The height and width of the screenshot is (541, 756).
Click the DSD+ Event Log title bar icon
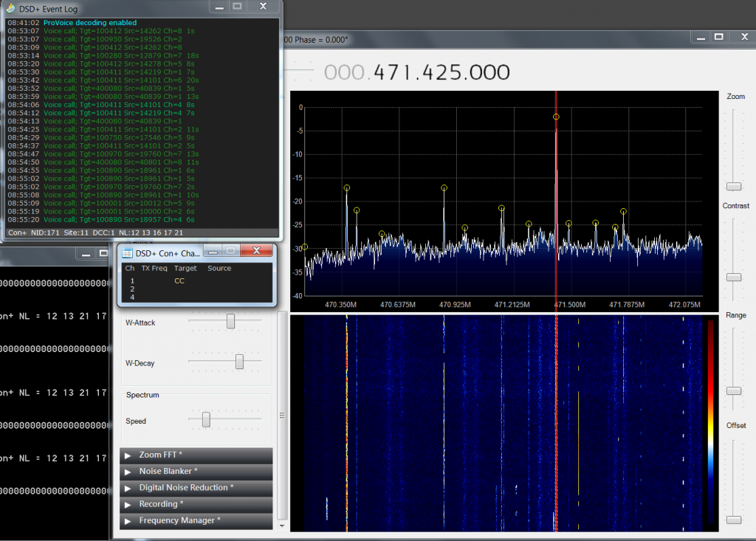pos(11,8)
